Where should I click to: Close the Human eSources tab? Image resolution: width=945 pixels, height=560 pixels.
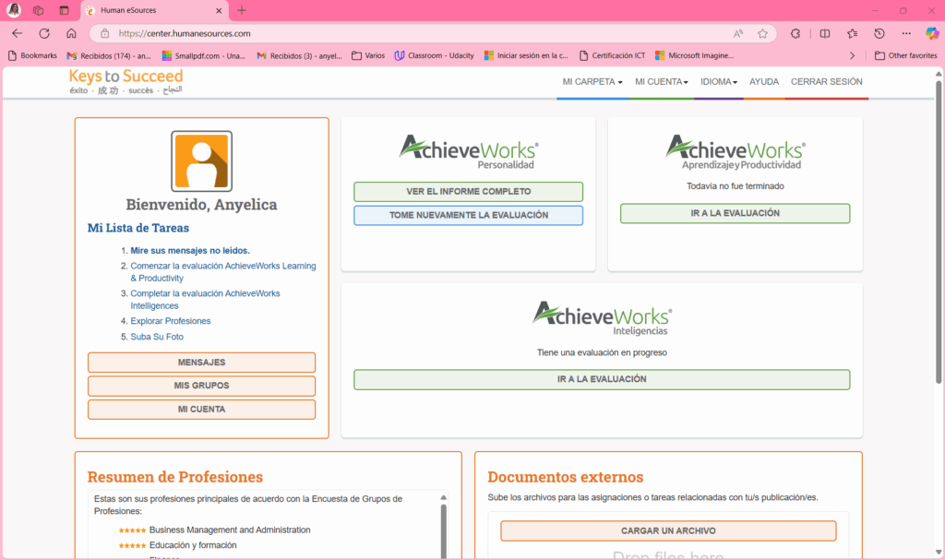[219, 10]
